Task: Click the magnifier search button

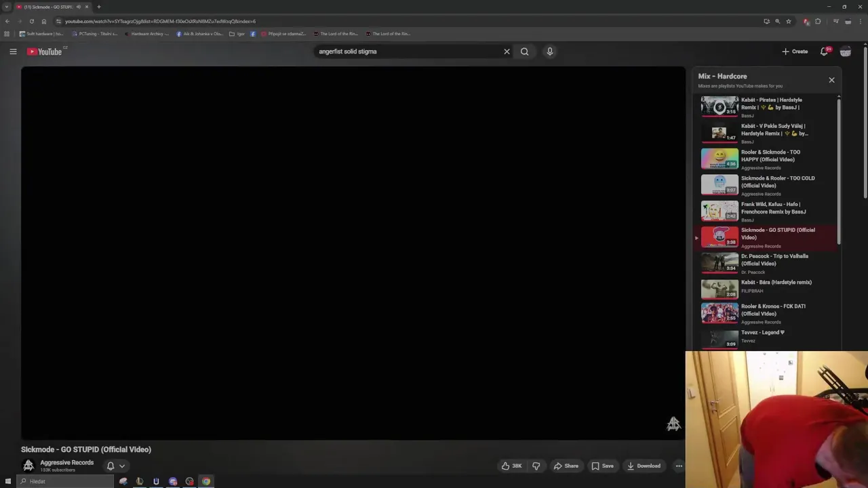Action: (x=524, y=52)
